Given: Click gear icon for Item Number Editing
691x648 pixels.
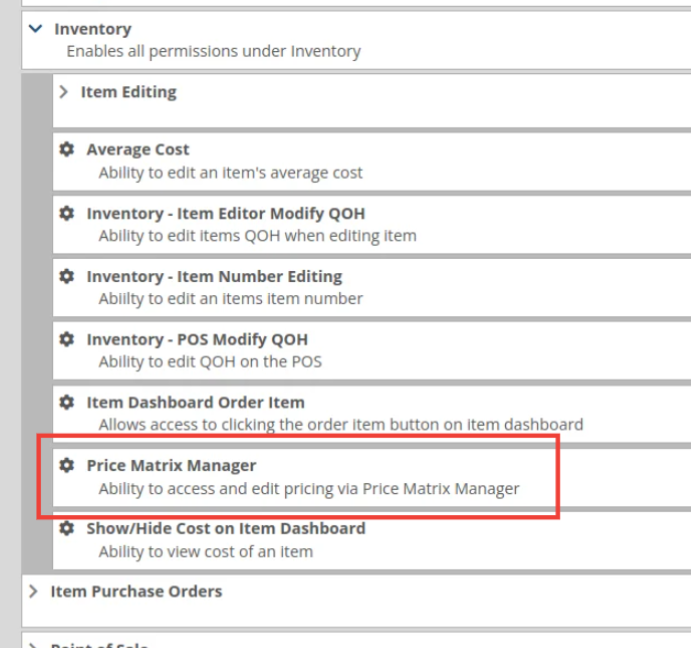Looking at the screenshot, I should [x=67, y=276].
